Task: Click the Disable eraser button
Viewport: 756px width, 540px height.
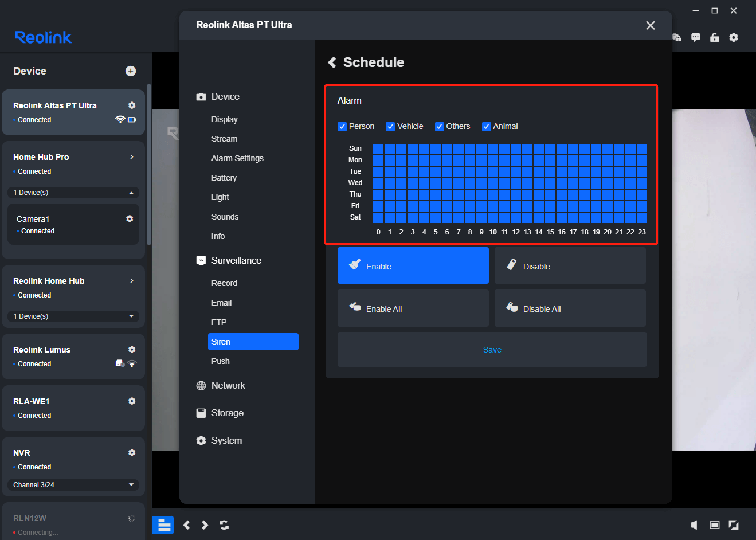Action: pos(570,265)
